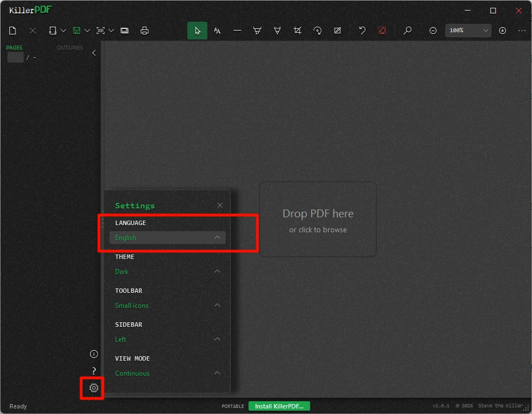Click the scan/OCR bracket icon
Viewport: 532px width, 414px height.
pos(101,31)
